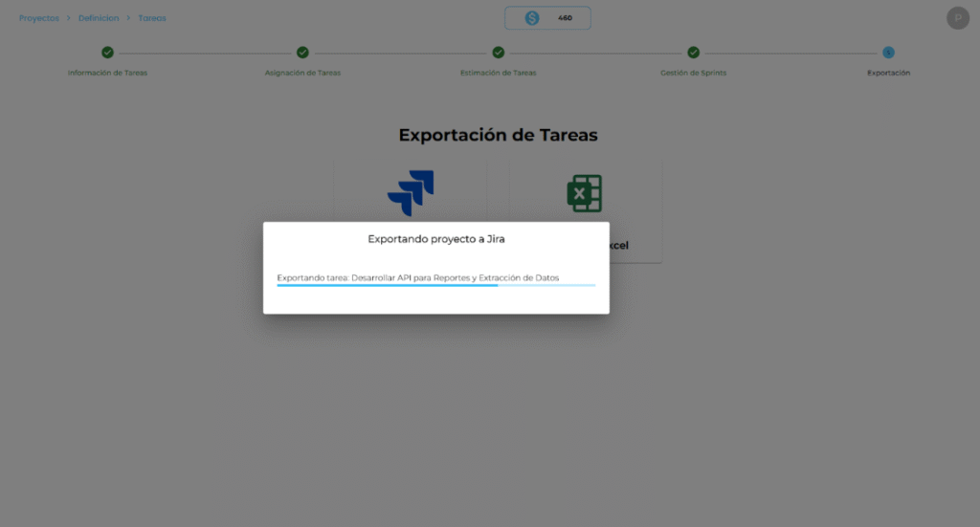
Task: Click the Jira export progress bar
Action: point(435,285)
